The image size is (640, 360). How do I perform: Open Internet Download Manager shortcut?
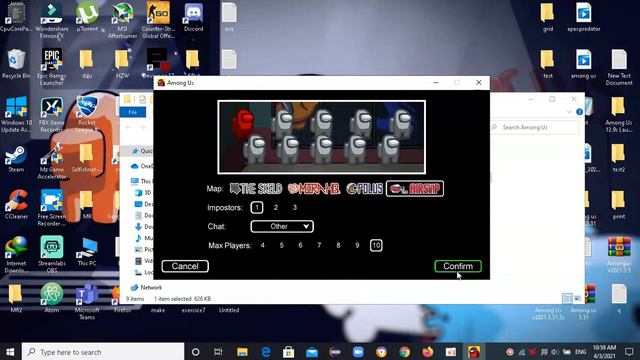point(16,255)
